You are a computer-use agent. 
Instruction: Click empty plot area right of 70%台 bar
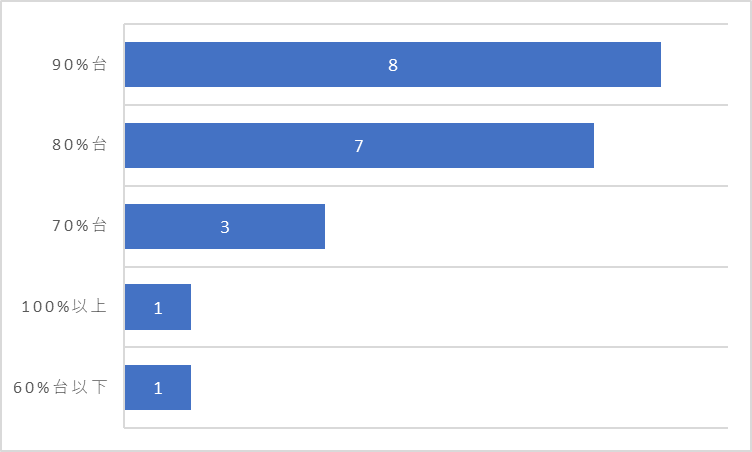pyautogui.click(x=526, y=226)
